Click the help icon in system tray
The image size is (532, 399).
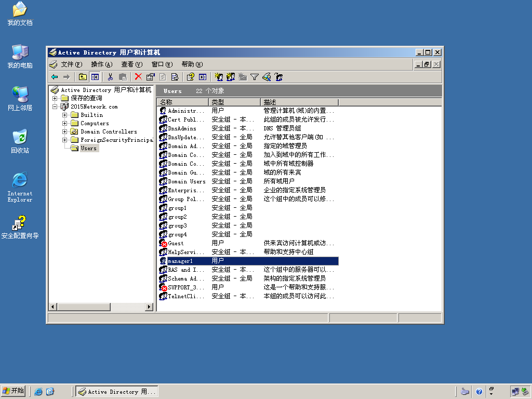point(479,392)
